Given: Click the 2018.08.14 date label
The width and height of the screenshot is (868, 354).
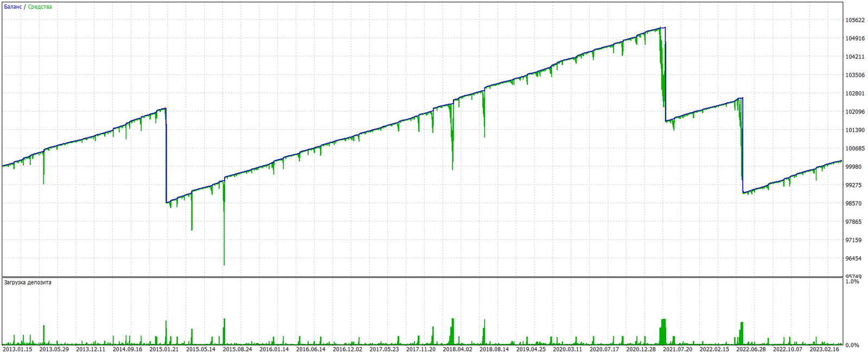Looking at the screenshot, I should pos(494,349).
